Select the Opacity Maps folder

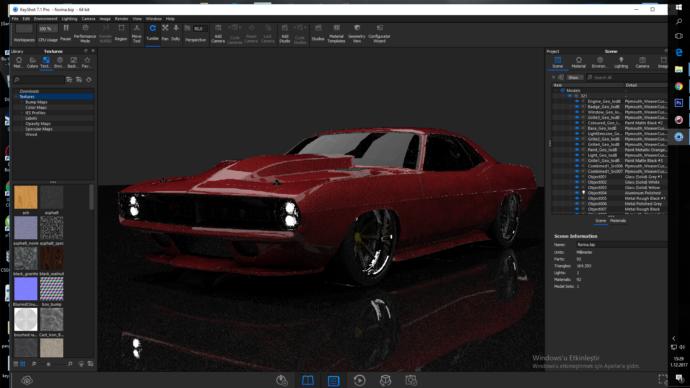(38, 124)
